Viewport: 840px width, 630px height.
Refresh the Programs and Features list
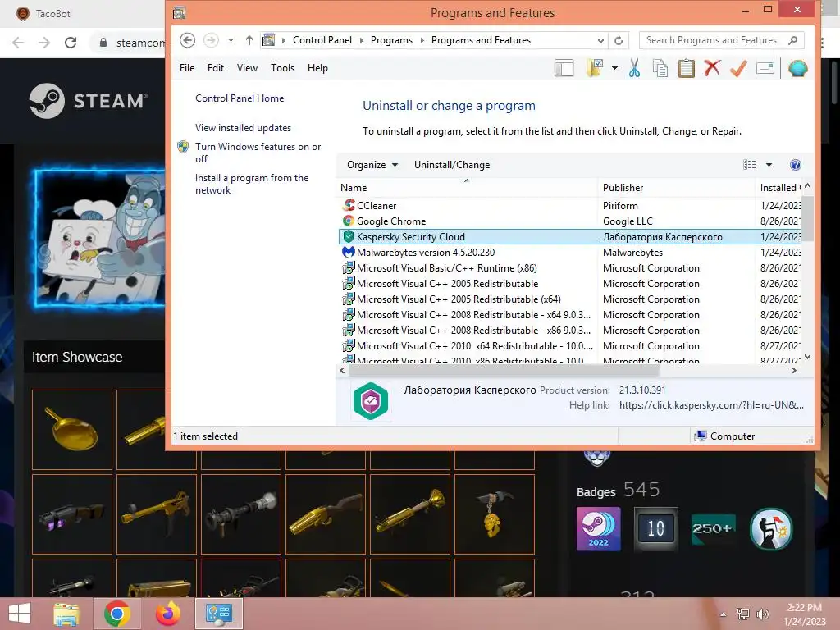pos(619,41)
